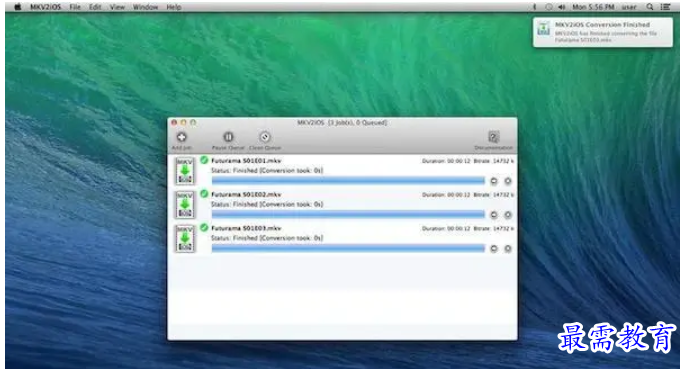
Task: Click the MKV file icon for Futurama S01E02.mkv
Action: (x=185, y=205)
